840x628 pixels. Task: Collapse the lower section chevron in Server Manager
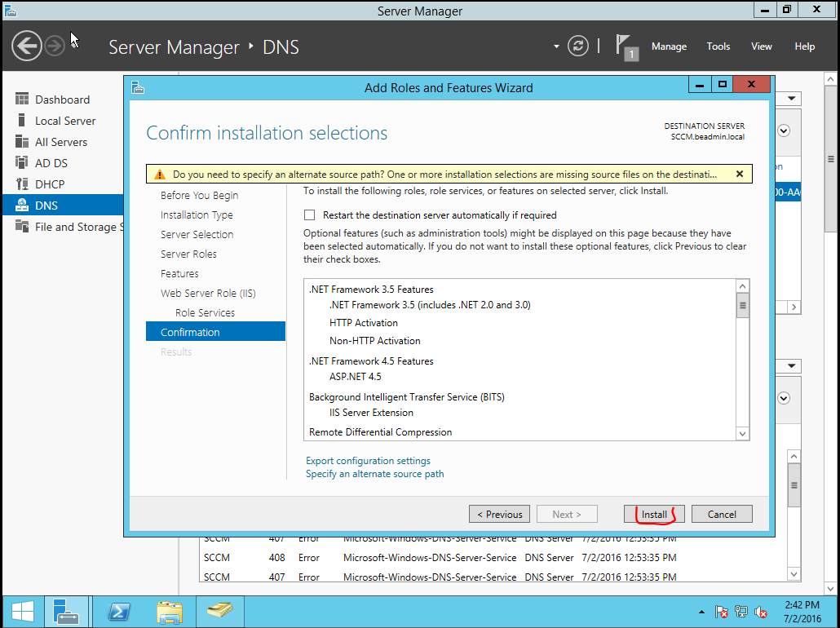click(784, 398)
